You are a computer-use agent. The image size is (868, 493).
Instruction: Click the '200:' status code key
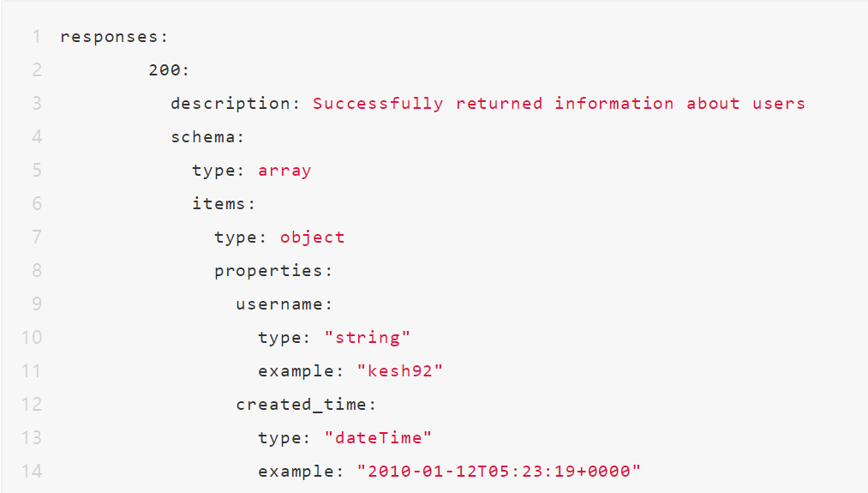[165, 70]
